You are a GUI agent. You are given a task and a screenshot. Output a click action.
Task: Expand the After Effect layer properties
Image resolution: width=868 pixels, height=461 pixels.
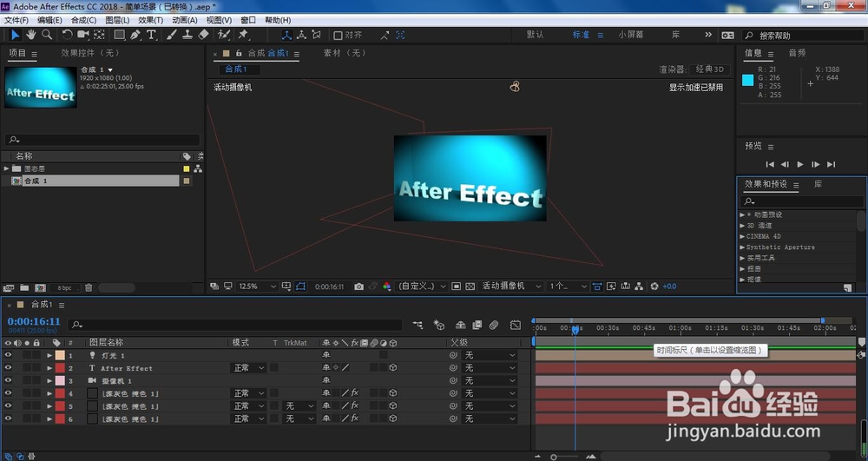point(49,368)
